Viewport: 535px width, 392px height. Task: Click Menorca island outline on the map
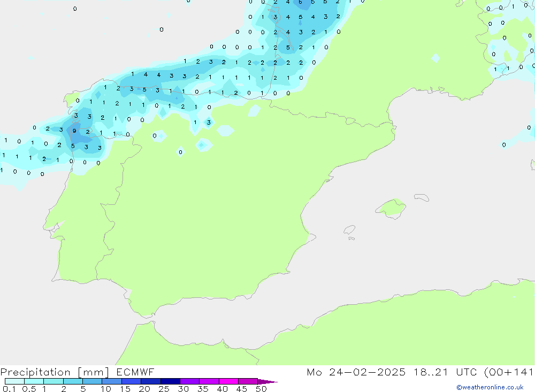[422, 197]
